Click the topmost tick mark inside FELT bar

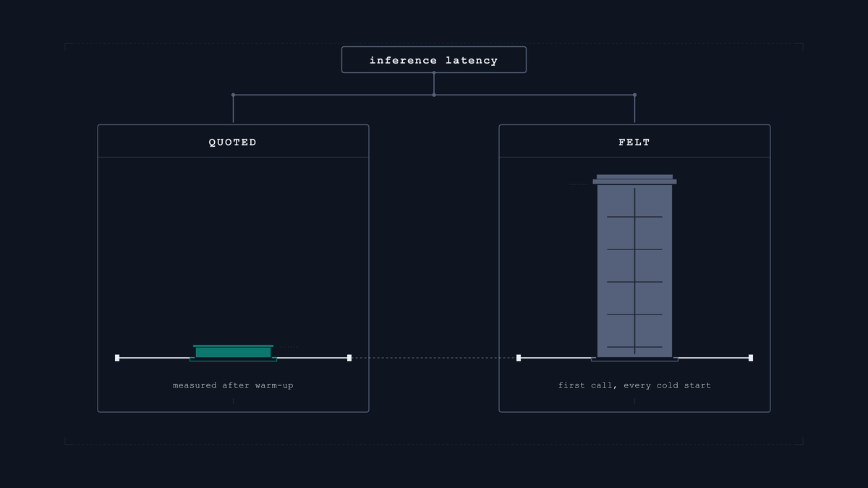coord(634,217)
